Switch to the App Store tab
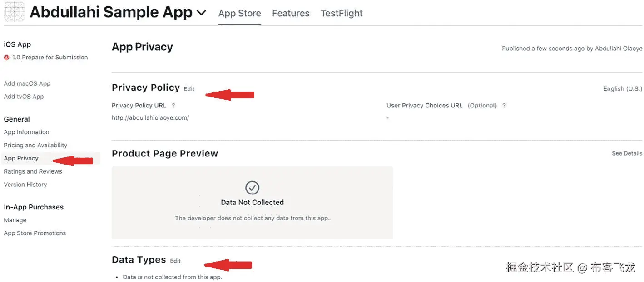Viewport: 644px width, 282px height. click(239, 14)
